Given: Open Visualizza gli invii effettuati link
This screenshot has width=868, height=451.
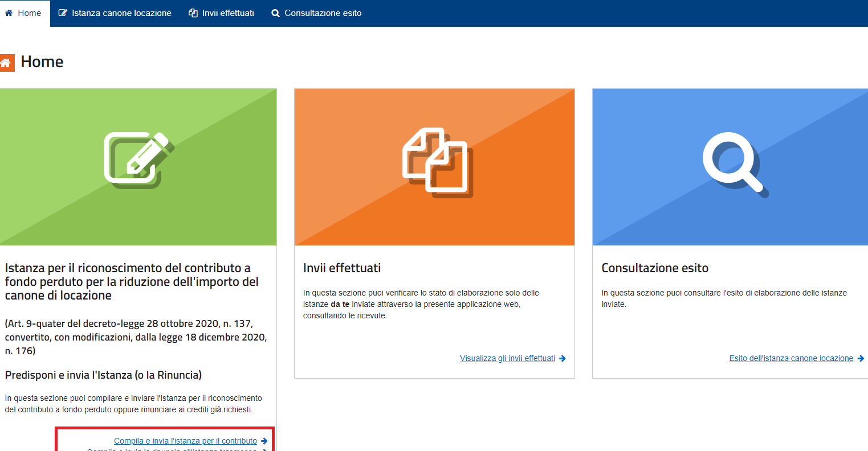Looking at the screenshot, I should tap(507, 358).
